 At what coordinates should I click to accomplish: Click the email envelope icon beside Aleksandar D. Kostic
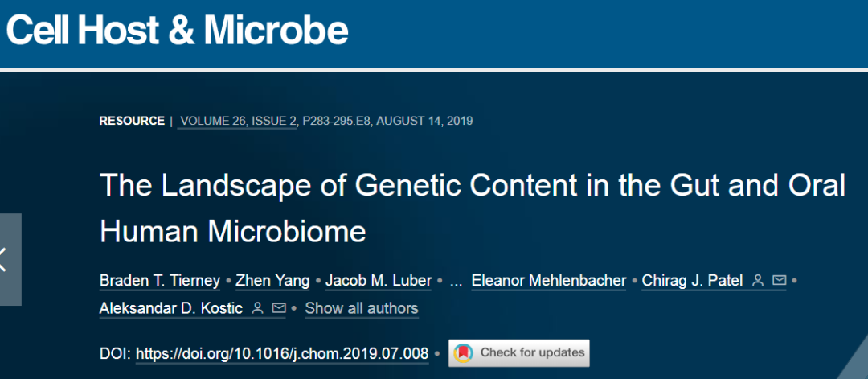279,308
